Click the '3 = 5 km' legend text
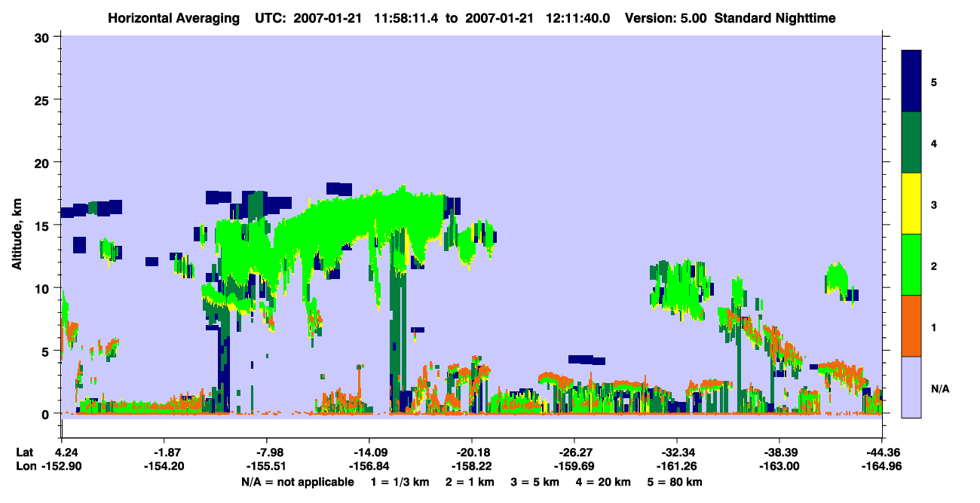980x503 pixels. (535, 482)
